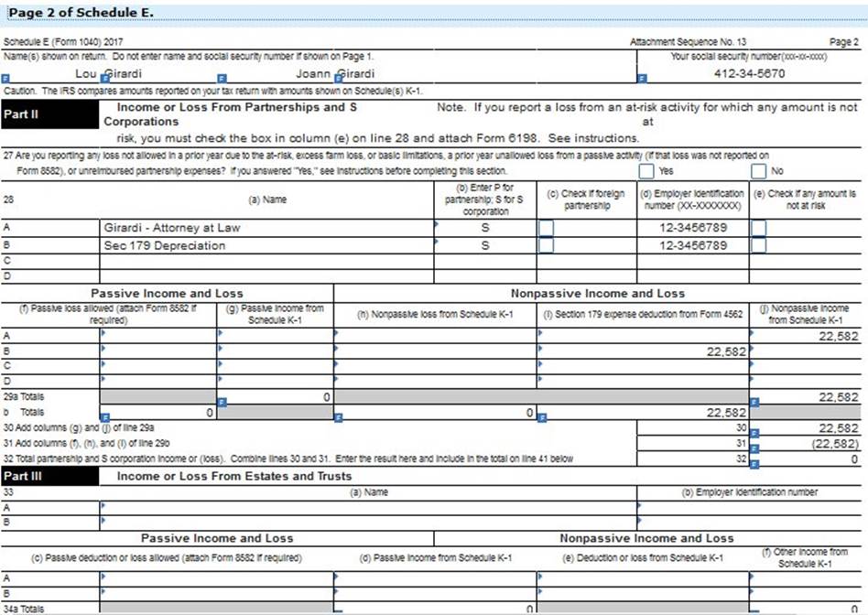The image size is (868, 615).
Task: Click the black 'Part III' section label
Action: [49, 476]
